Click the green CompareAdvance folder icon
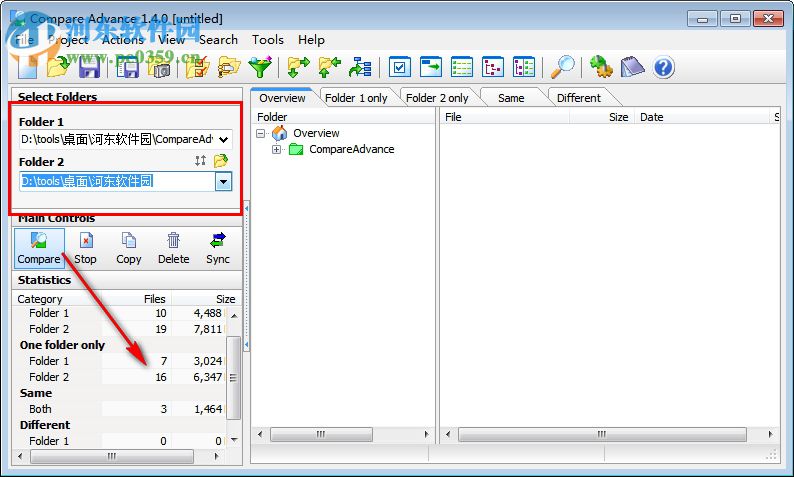Image resolution: width=794 pixels, height=477 pixels. click(x=296, y=149)
